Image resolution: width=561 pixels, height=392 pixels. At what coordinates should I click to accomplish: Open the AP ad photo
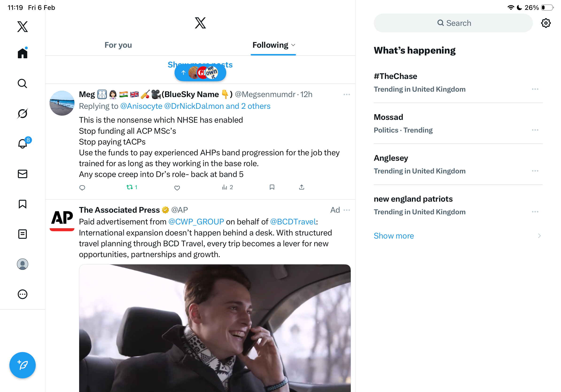coord(214,328)
